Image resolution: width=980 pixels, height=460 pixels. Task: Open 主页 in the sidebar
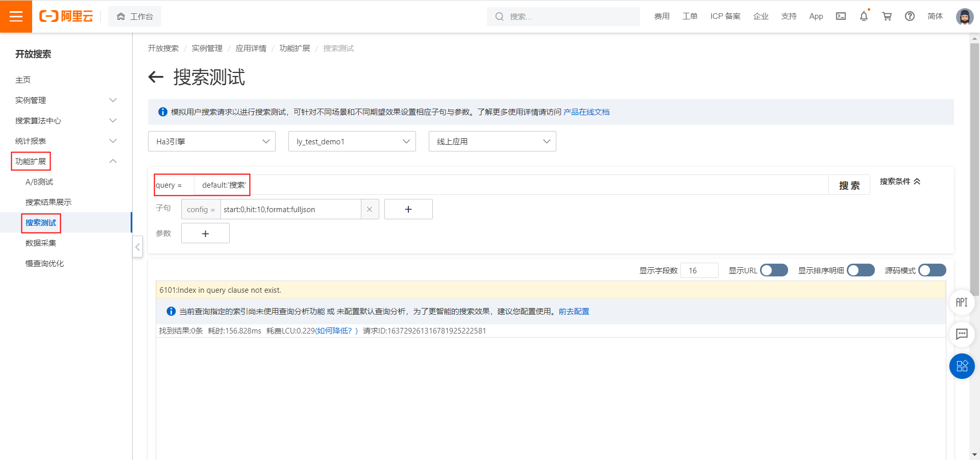click(x=23, y=80)
